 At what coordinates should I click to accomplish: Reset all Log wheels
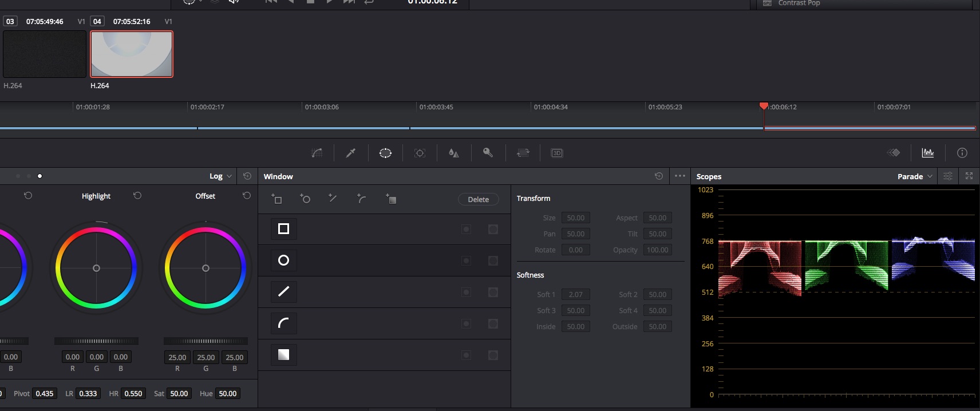coord(247,176)
